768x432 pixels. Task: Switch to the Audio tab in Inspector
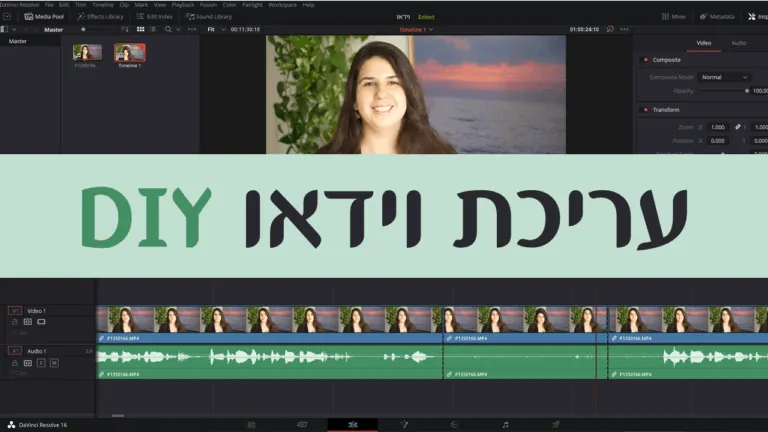[739, 43]
